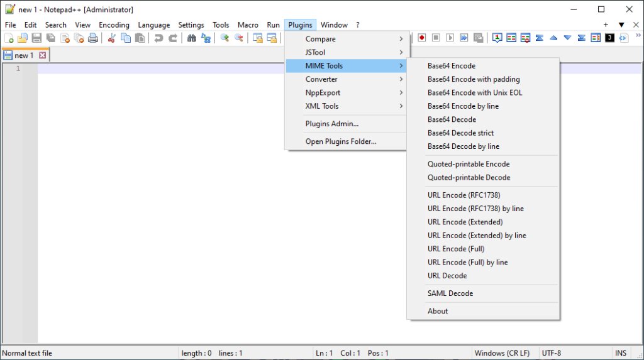Expand the Compare submenu

click(x=346, y=39)
